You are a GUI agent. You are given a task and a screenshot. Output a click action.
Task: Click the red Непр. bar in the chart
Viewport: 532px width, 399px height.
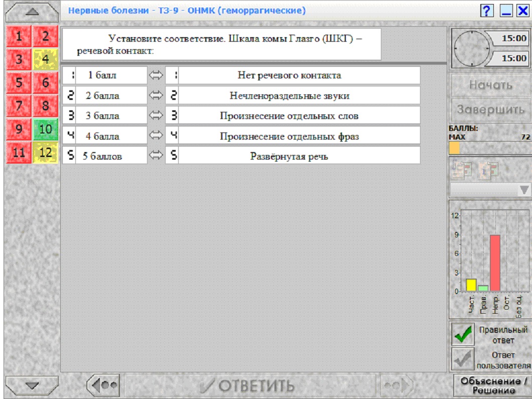495,263
